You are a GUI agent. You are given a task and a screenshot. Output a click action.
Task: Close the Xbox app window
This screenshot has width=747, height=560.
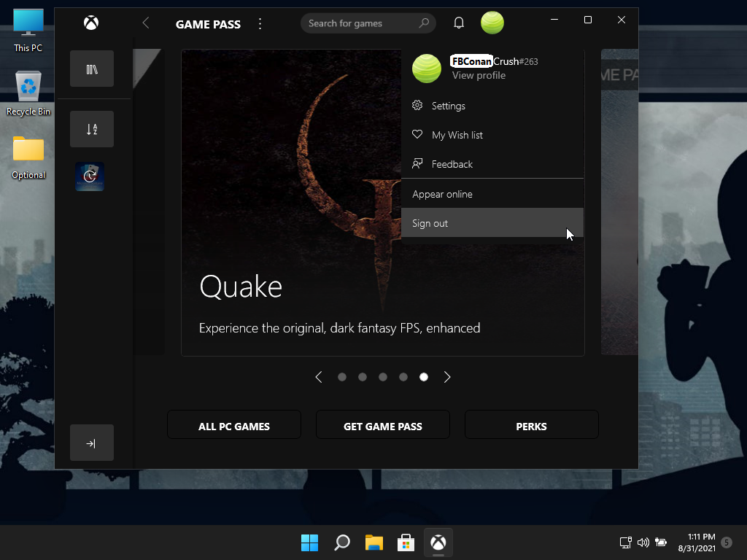pos(622,20)
